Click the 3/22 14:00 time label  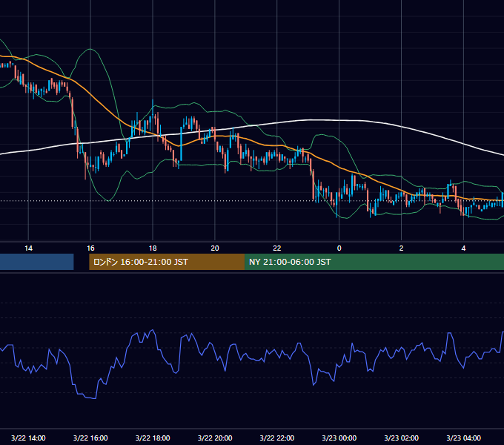28,438
